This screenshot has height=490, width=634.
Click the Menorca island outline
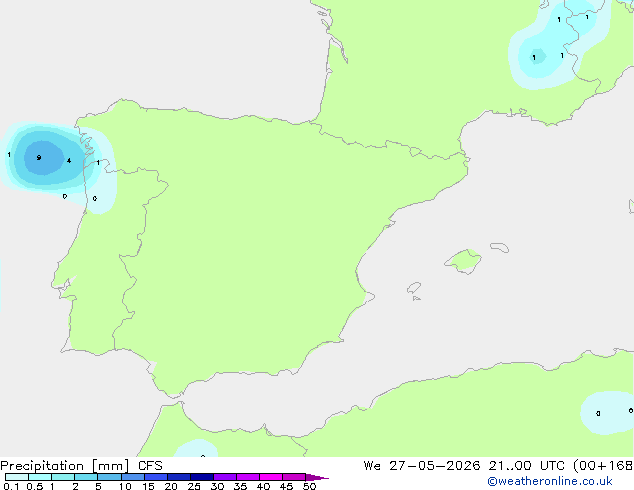[x=500, y=247]
